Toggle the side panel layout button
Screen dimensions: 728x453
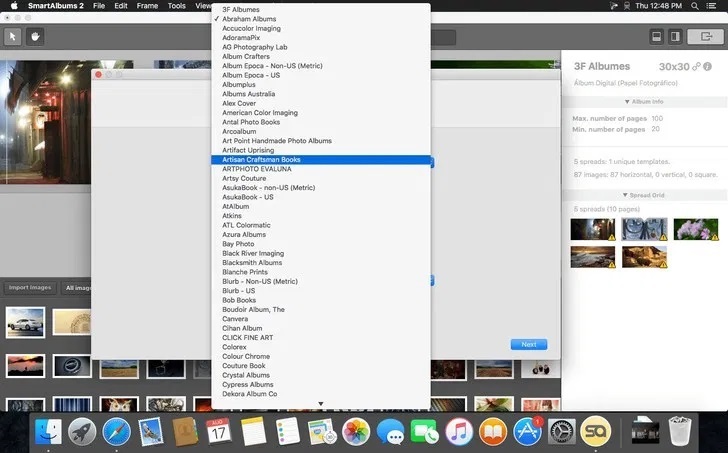pos(675,37)
